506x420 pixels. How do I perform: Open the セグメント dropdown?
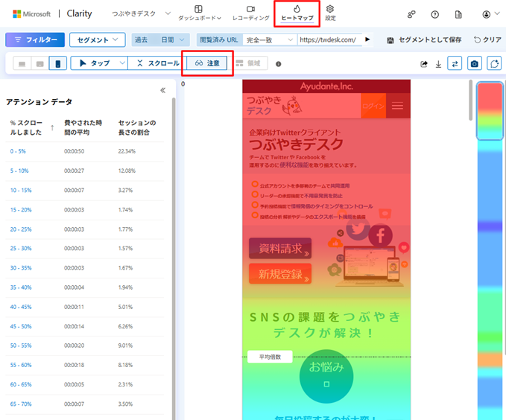tap(98, 39)
